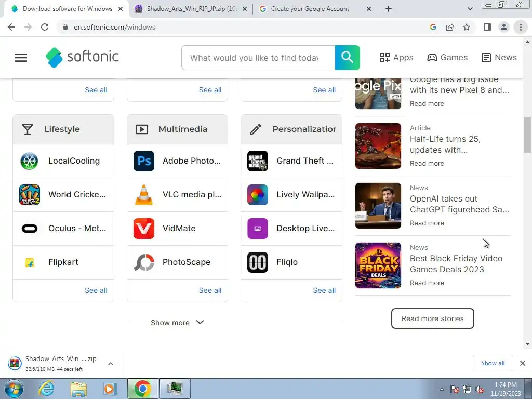
Task: Open a new browser tab
Action: pyautogui.click(x=389, y=9)
